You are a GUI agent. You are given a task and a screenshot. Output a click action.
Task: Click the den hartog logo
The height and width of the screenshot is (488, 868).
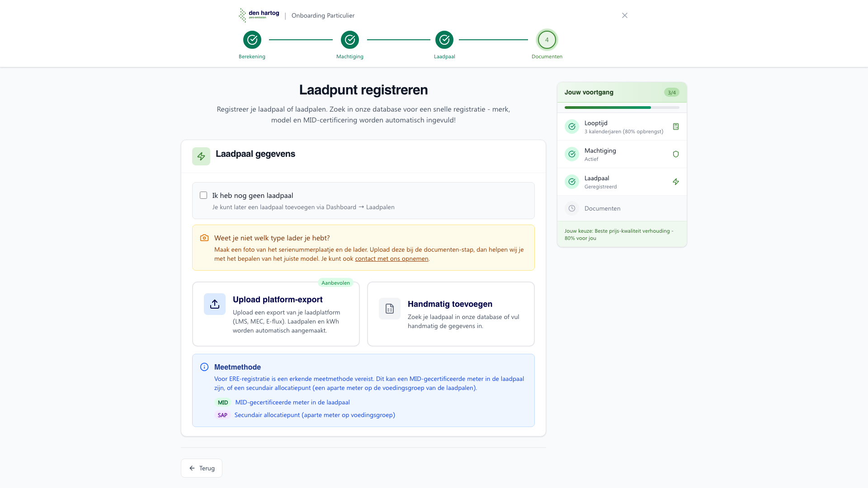tap(259, 15)
